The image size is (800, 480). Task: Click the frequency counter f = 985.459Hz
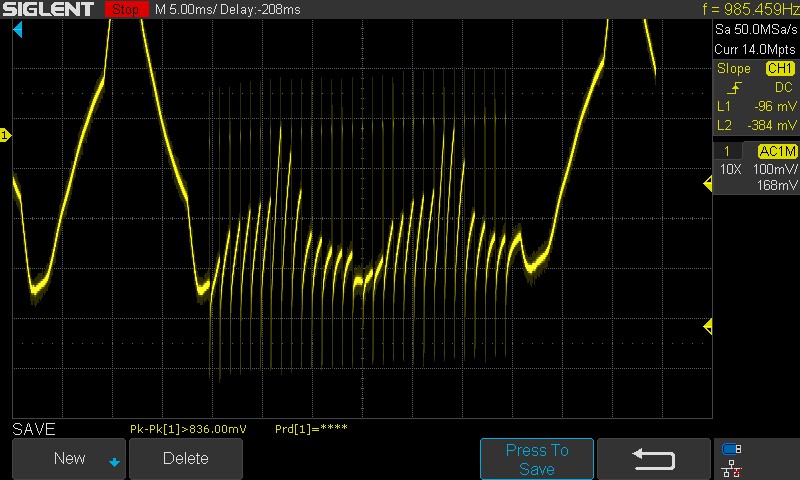[751, 9]
